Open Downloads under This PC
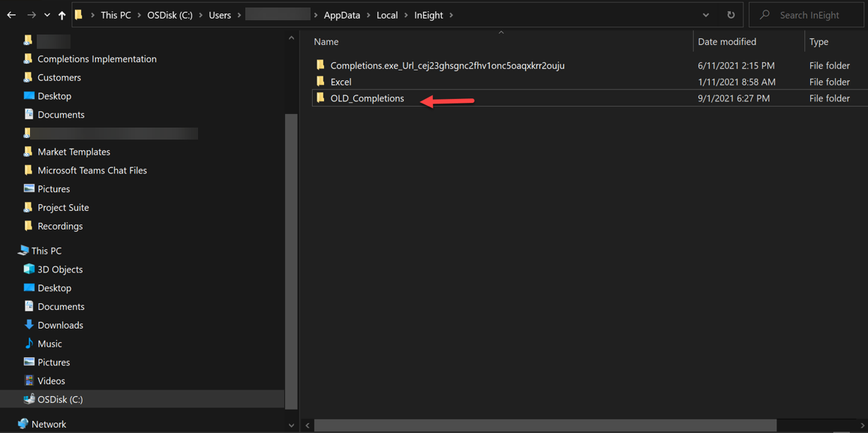 pos(60,325)
